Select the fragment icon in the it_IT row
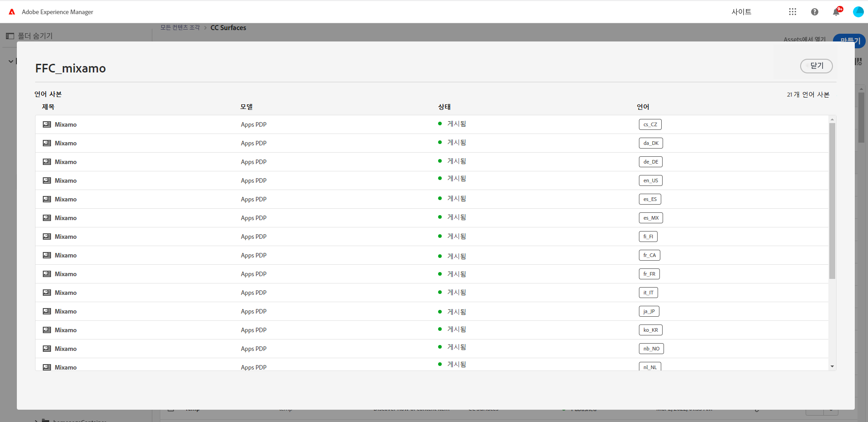Viewport: 868px width, 422px height. (47, 293)
